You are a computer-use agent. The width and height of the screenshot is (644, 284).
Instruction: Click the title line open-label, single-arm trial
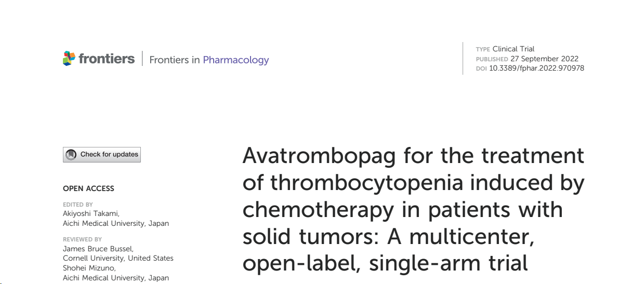tap(385, 263)
